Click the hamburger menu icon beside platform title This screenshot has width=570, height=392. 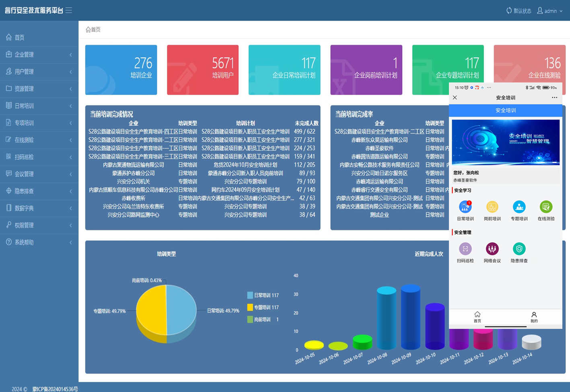(69, 10)
